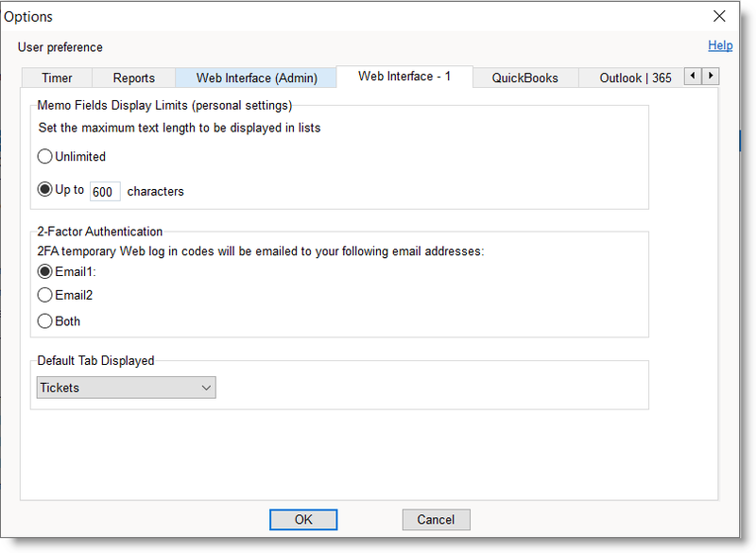Screen dimensions: 756x553
Task: Select the 'Up to' characters radio button
Action: pyautogui.click(x=45, y=189)
